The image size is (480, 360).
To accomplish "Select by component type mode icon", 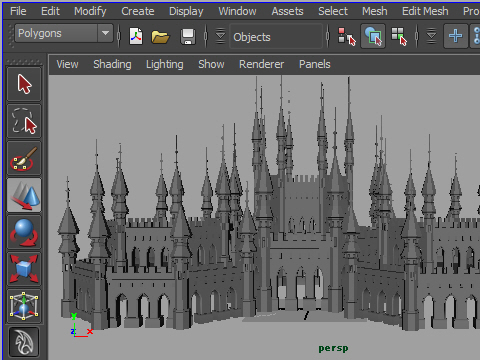I will coord(399,36).
